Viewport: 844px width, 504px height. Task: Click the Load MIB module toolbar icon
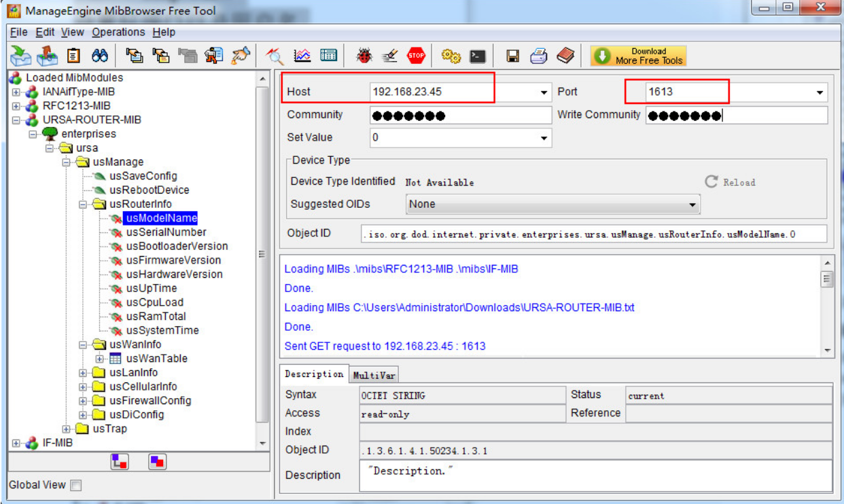coord(21,56)
